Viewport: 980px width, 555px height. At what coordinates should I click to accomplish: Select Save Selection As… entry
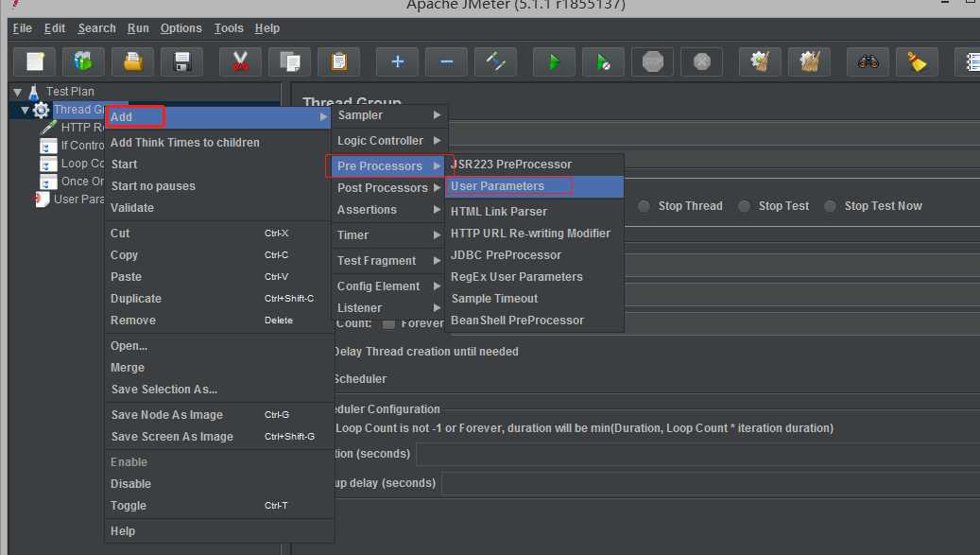[x=218, y=390]
